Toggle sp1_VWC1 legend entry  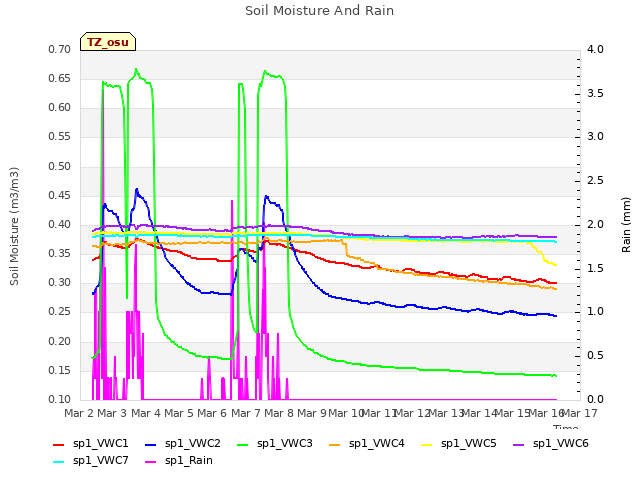[91, 443]
